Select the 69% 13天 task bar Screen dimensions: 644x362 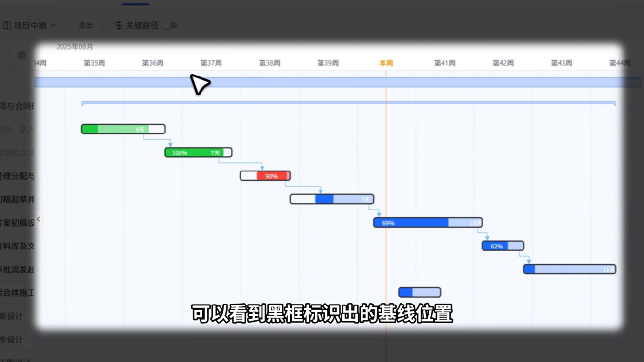pyautogui.click(x=428, y=223)
